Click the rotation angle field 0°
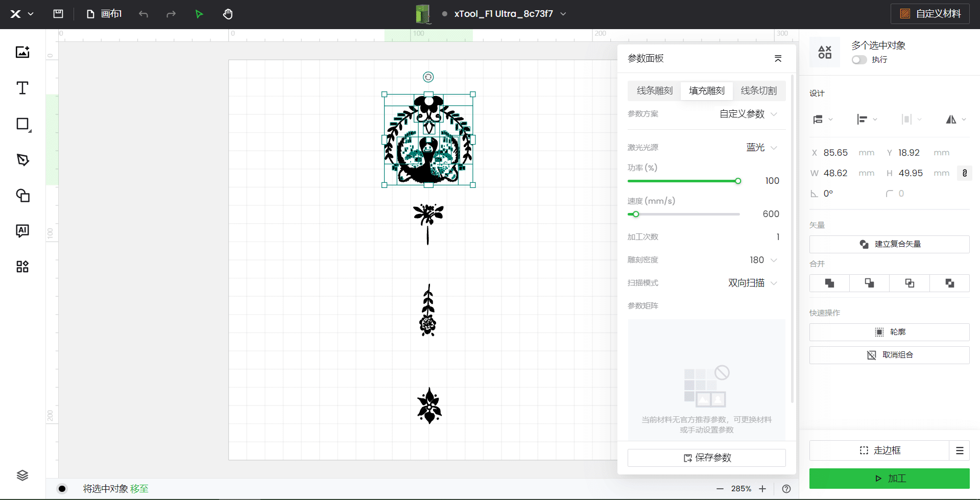Screen dimensions: 980x500 point(828,194)
